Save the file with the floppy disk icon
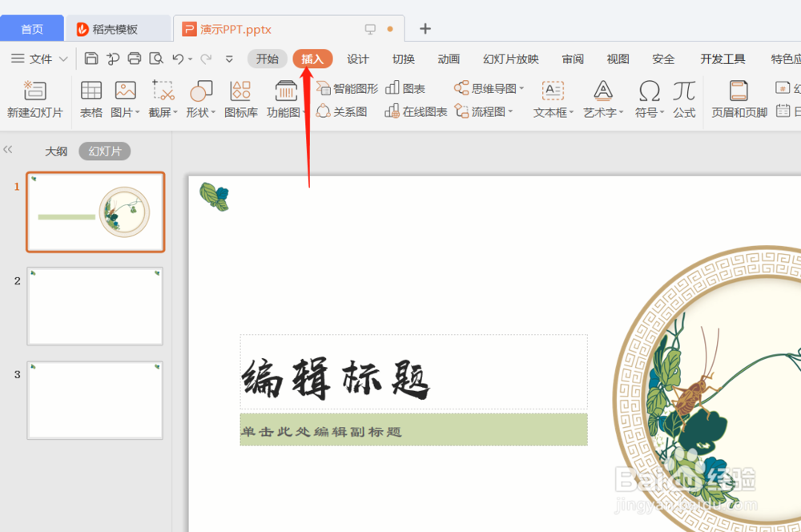 click(x=91, y=58)
